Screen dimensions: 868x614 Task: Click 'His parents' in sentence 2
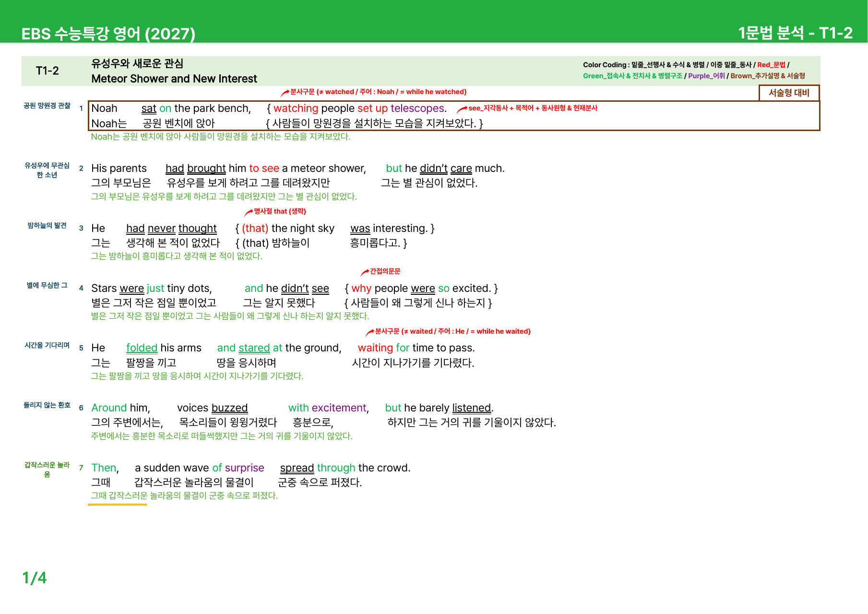click(119, 169)
